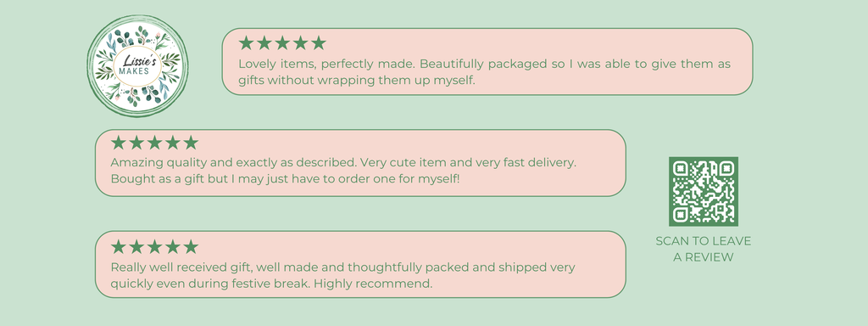Click the first star in the top review
Viewport: 868px width, 326px height.
point(247,43)
